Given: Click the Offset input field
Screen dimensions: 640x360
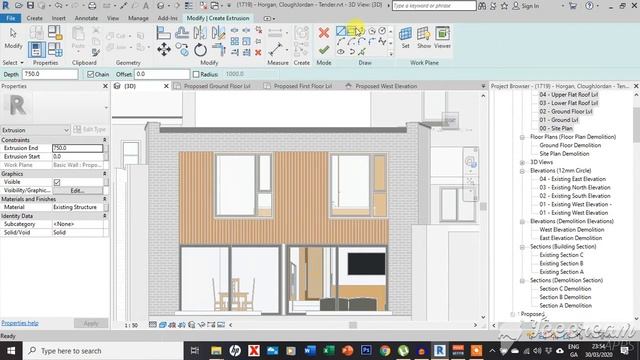Looking at the screenshot, I should tap(162, 74).
